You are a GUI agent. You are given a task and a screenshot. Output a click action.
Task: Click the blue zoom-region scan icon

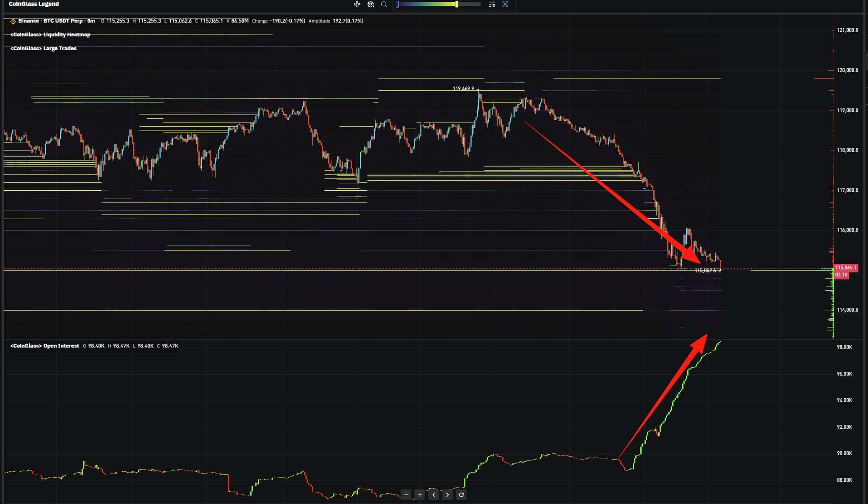point(505,4)
